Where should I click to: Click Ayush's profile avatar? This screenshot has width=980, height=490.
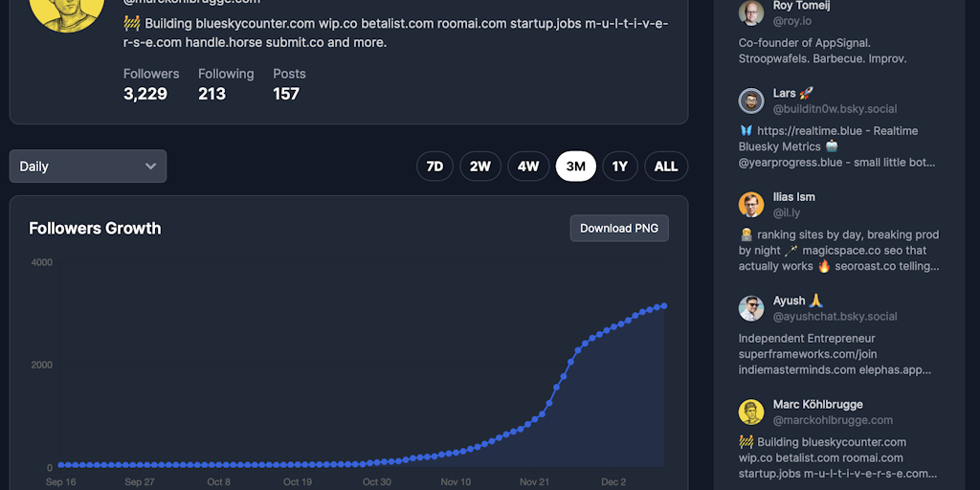[x=751, y=308]
